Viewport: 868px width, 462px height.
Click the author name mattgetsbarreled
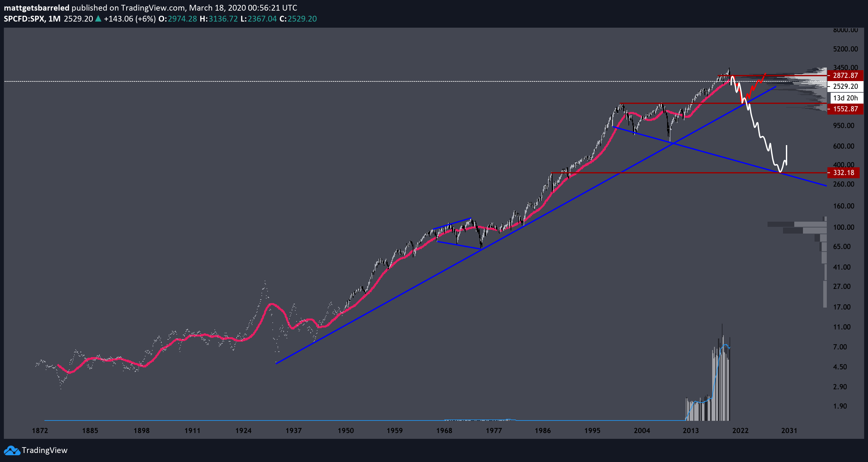36,8
